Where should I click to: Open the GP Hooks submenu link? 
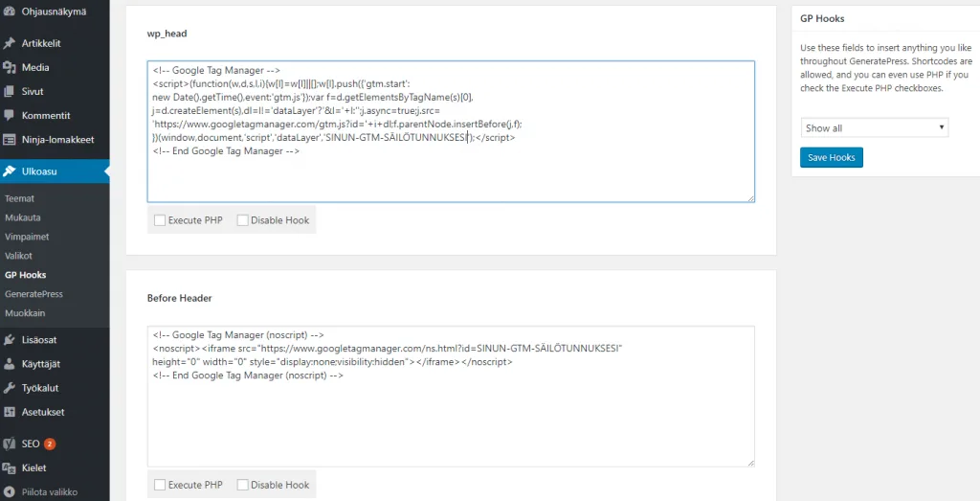point(25,275)
